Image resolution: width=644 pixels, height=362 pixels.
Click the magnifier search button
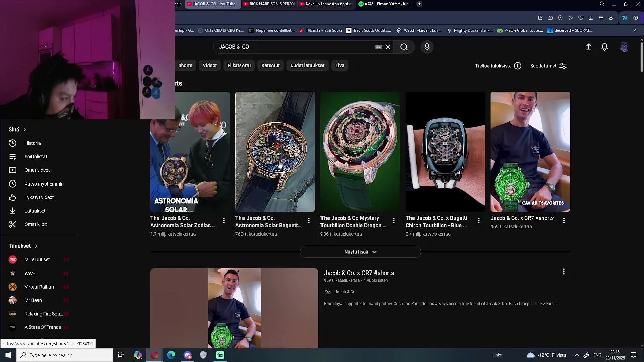pyautogui.click(x=404, y=47)
